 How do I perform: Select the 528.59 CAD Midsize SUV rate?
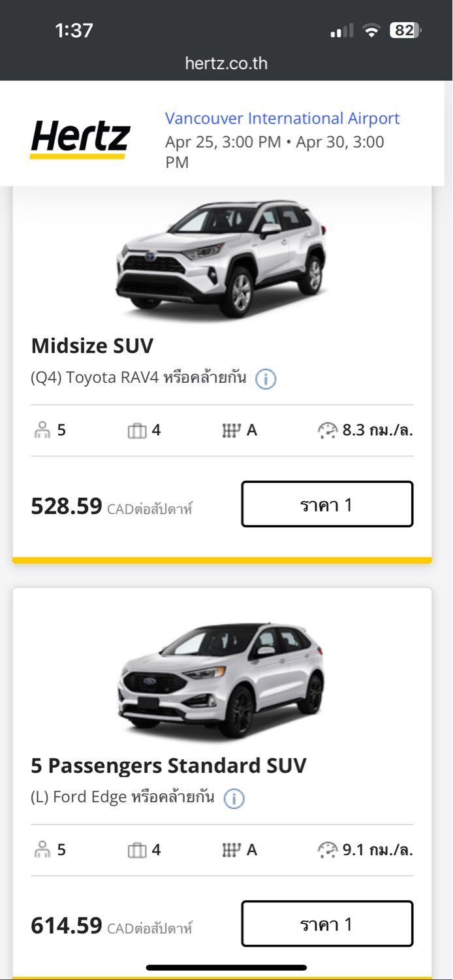tap(327, 504)
